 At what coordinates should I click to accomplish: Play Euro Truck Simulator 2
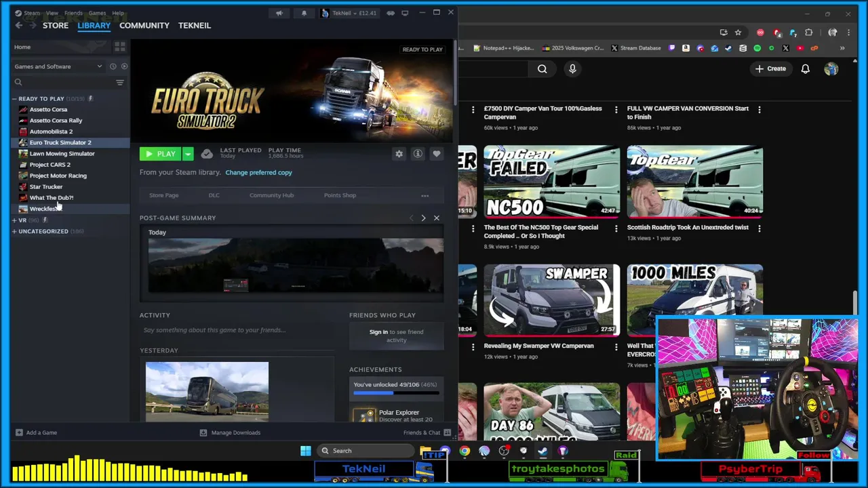click(x=161, y=154)
